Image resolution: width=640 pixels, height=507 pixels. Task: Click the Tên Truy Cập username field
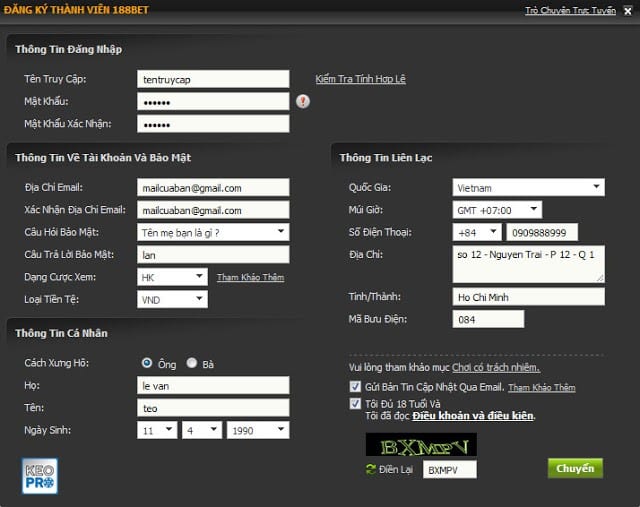pos(212,79)
